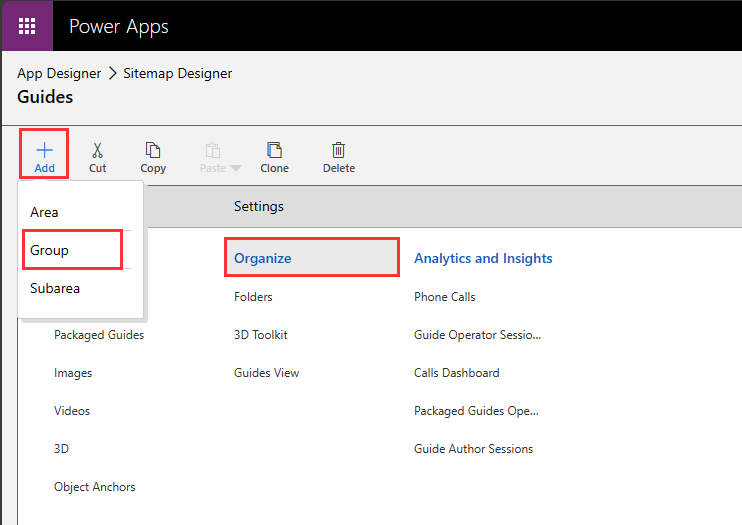Select the Phone Calls subarea
Image resolution: width=742 pixels, height=525 pixels.
(x=444, y=297)
